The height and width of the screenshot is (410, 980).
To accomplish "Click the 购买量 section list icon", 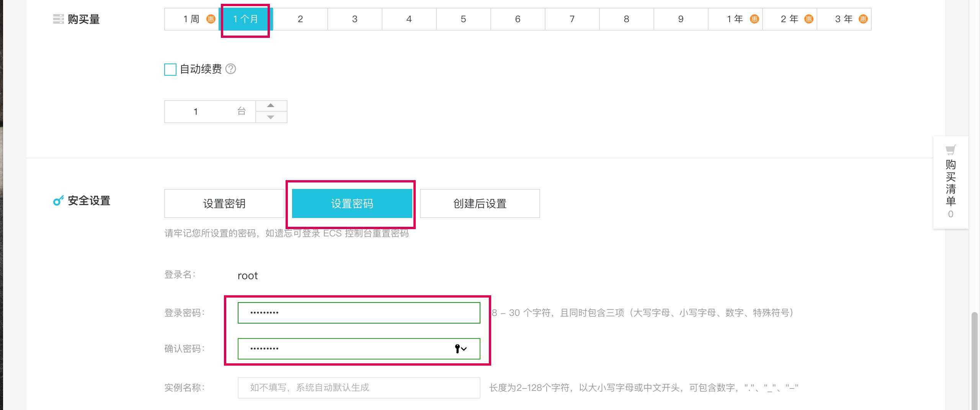I will [58, 19].
